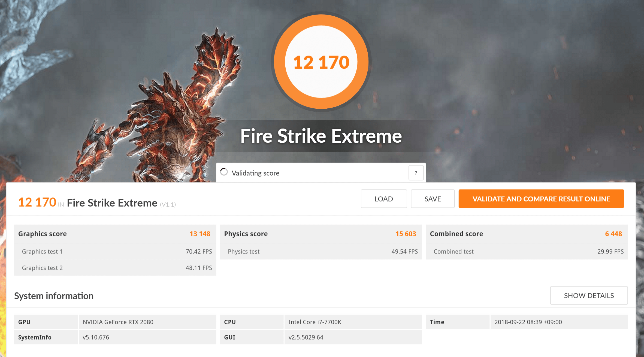Click the large 12 170 score circle
Screen dimensions: 644x357
[x=321, y=62]
